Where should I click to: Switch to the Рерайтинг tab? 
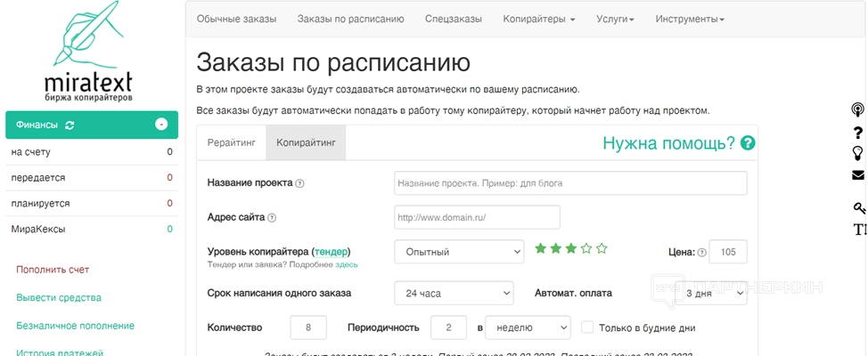coord(232,142)
